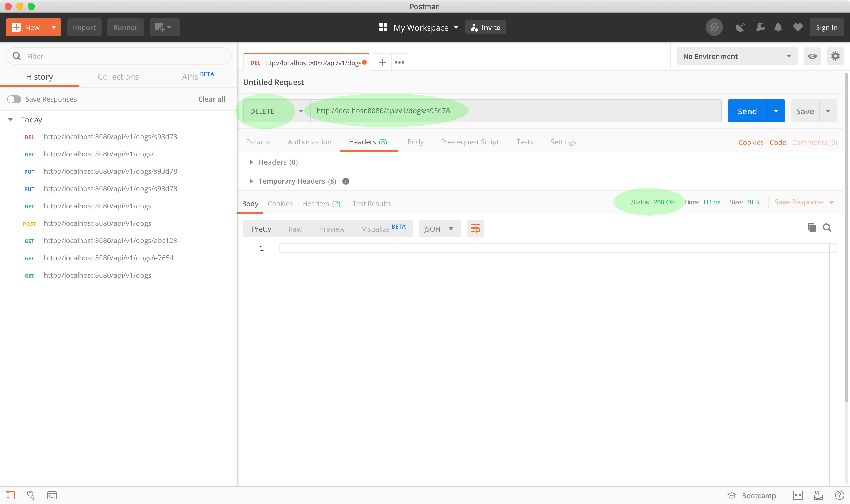Image resolution: width=850 pixels, height=504 pixels.
Task: Open search in the response body
Action: [827, 227]
